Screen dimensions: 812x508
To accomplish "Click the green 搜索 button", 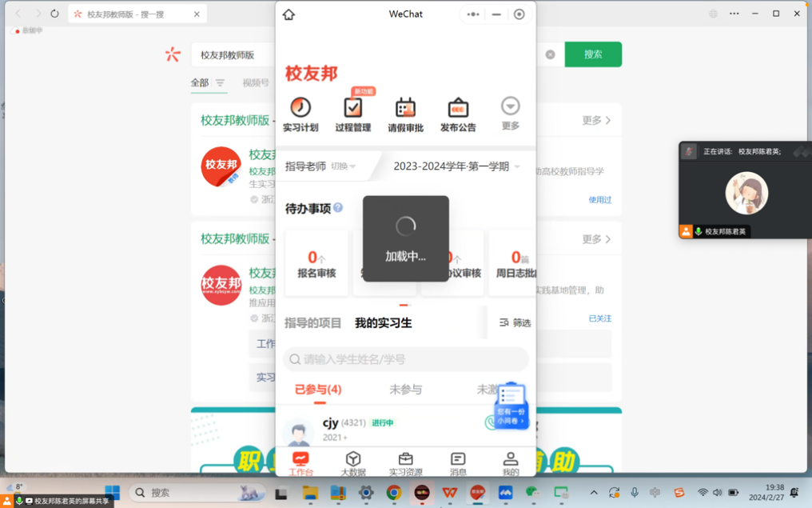I will (593, 54).
